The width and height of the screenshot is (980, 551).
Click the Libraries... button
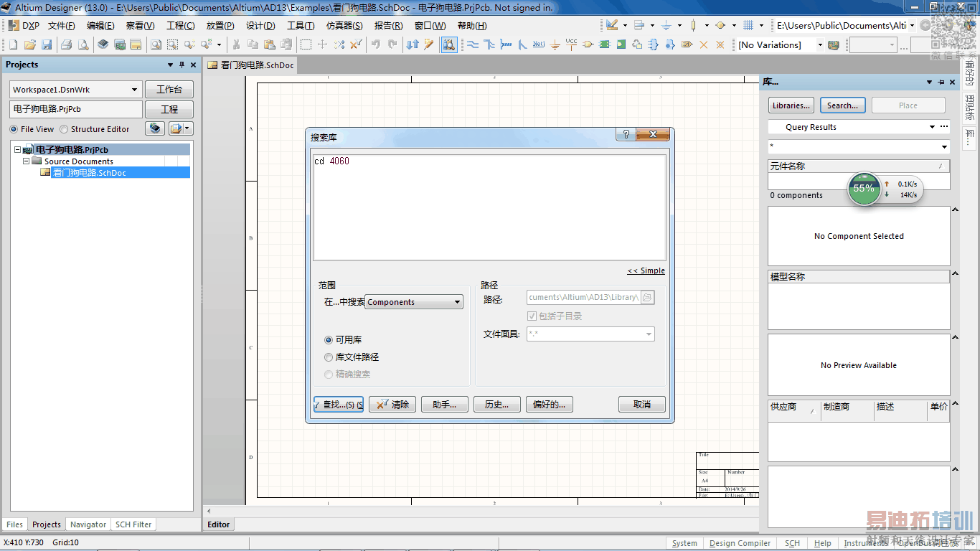[x=791, y=105]
